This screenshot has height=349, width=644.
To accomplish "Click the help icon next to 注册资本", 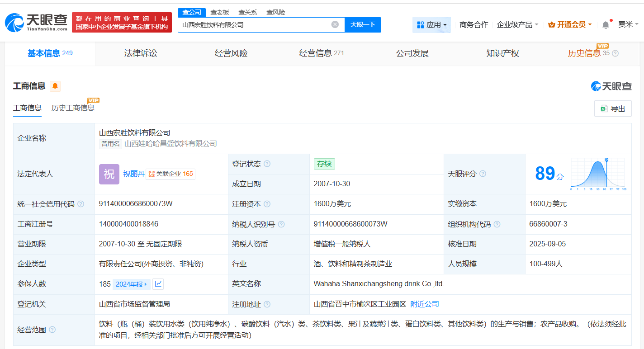I will (x=267, y=204).
